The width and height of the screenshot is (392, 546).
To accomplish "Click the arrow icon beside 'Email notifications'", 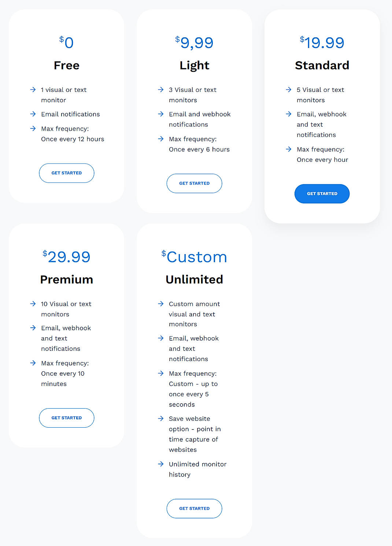I will click(33, 114).
